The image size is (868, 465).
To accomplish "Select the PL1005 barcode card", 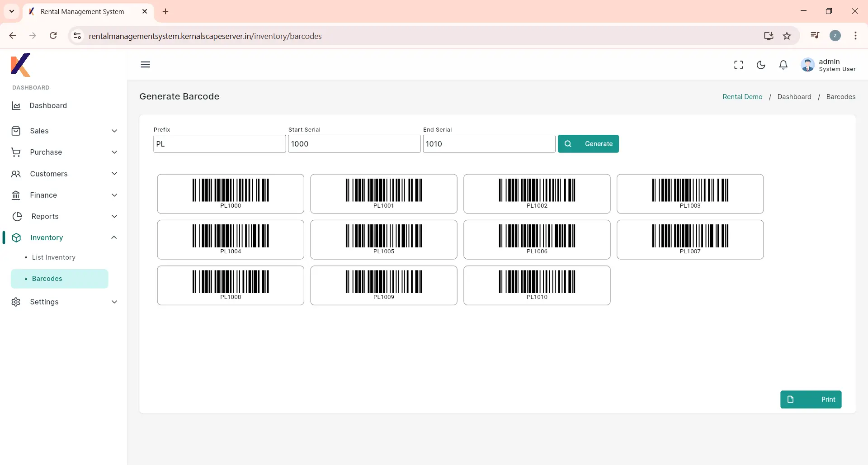I will tap(384, 240).
